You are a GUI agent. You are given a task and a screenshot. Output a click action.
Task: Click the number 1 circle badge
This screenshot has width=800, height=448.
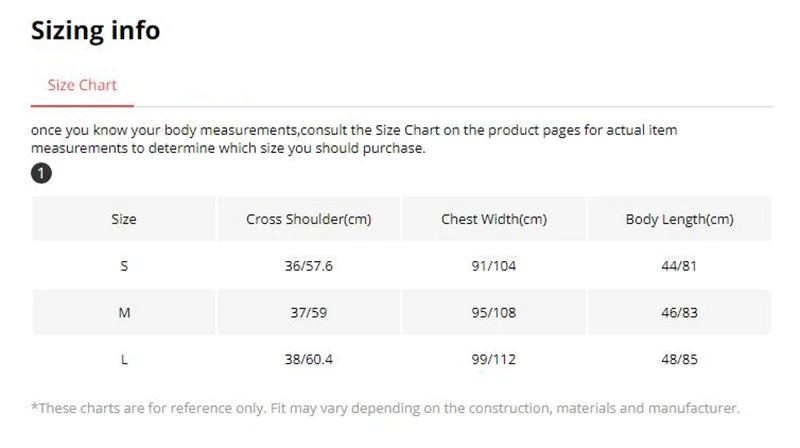point(41,174)
